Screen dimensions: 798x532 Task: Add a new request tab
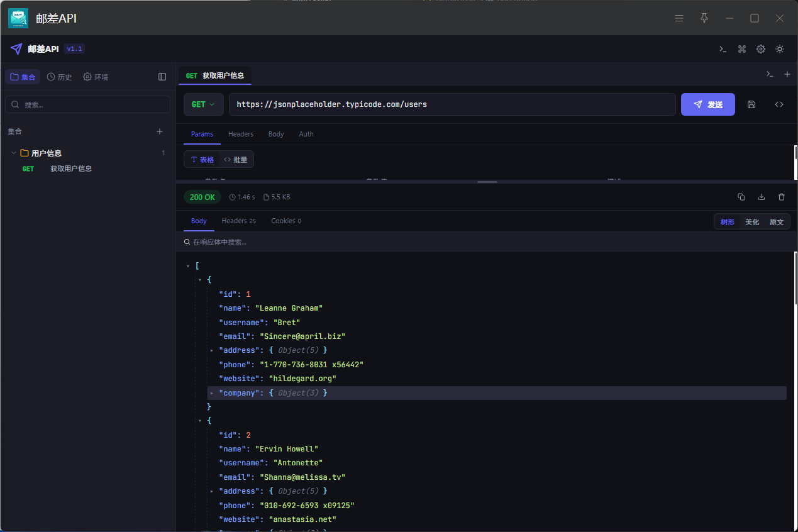[787, 74]
